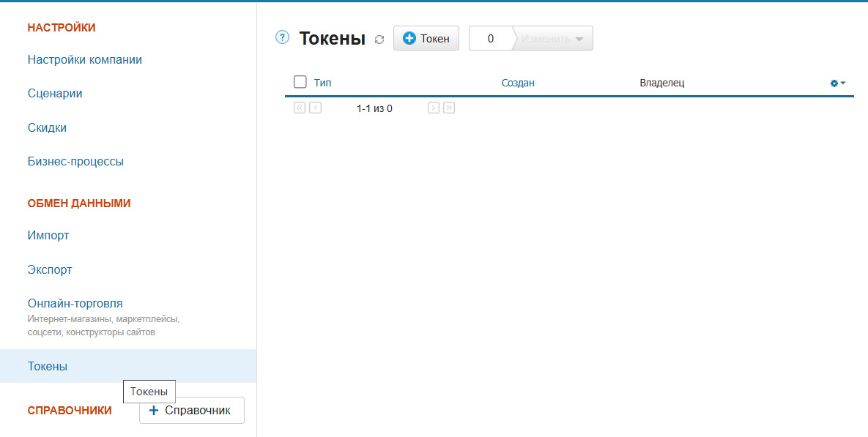Sort by Тип column
The height and width of the screenshot is (437, 868).
(322, 83)
